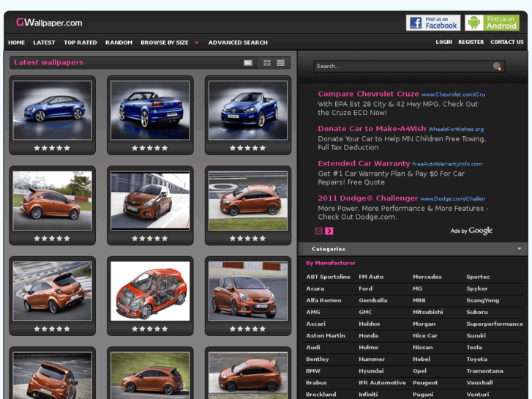Open the orange car cutaway thumbnail
Image resolution: width=532 pixels, height=399 pixels.
point(150,291)
